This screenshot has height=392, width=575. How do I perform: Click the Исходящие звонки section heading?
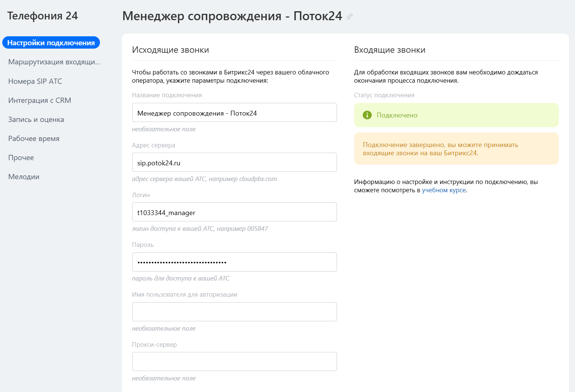(170, 50)
